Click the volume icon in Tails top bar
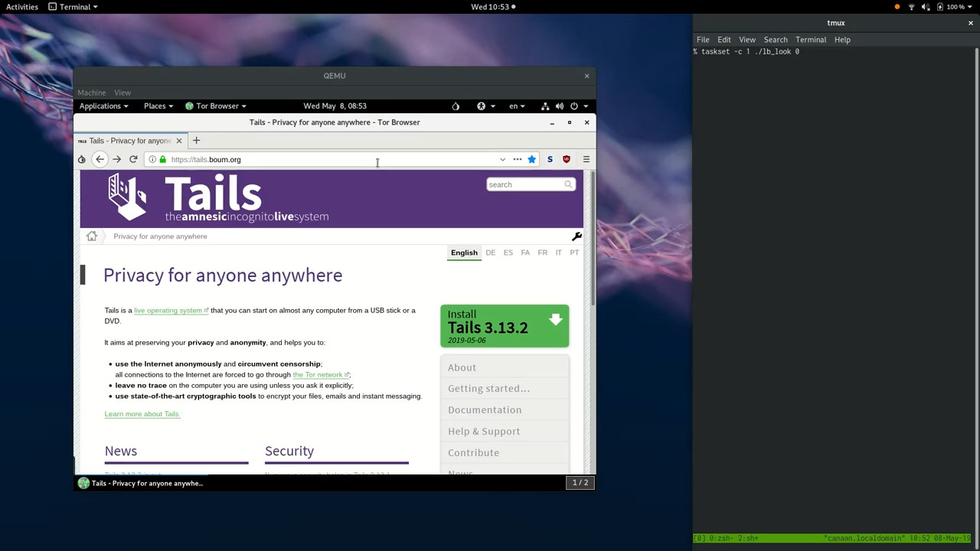980x551 pixels. coord(560,106)
